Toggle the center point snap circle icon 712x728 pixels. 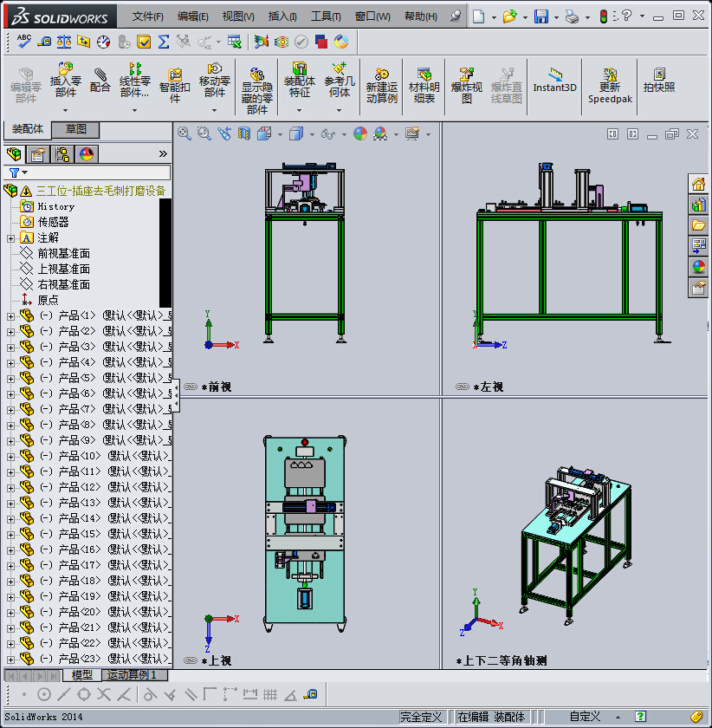tap(44, 694)
